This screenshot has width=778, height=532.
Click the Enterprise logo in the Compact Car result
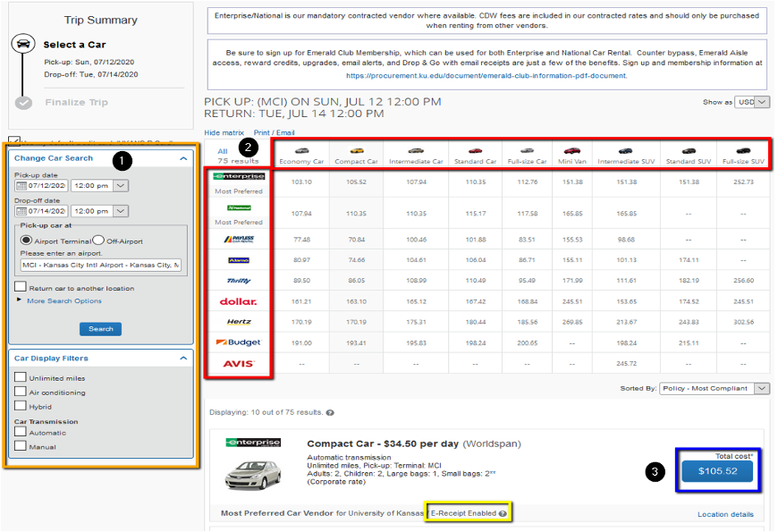(x=253, y=443)
